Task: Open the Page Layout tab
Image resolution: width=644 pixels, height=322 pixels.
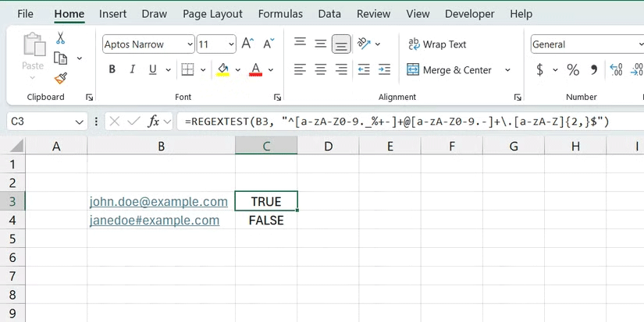Action: 212,14
